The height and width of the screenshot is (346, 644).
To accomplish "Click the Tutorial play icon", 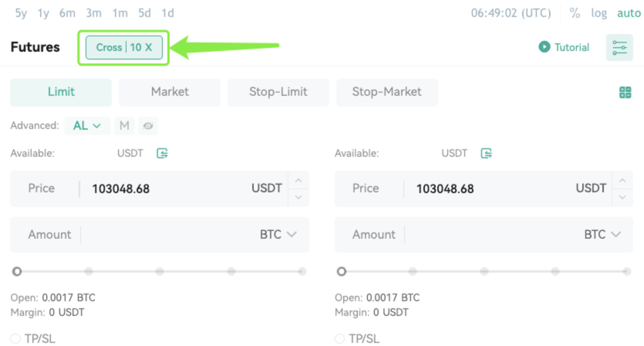I will click(x=544, y=47).
